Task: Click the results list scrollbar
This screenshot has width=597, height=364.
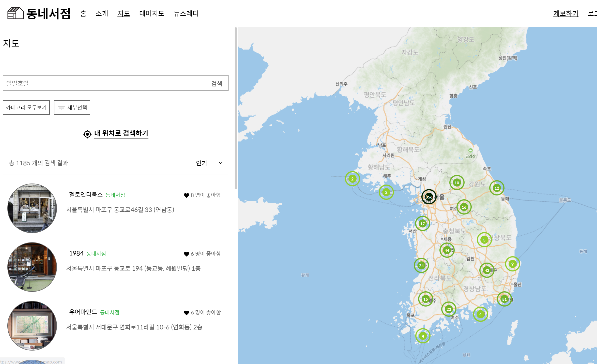Action: click(236, 109)
